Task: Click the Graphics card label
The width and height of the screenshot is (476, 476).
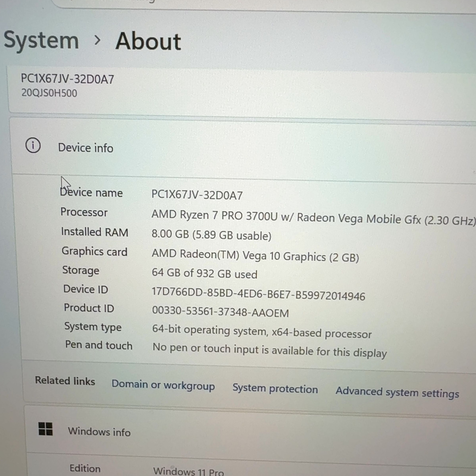Action: (x=95, y=252)
